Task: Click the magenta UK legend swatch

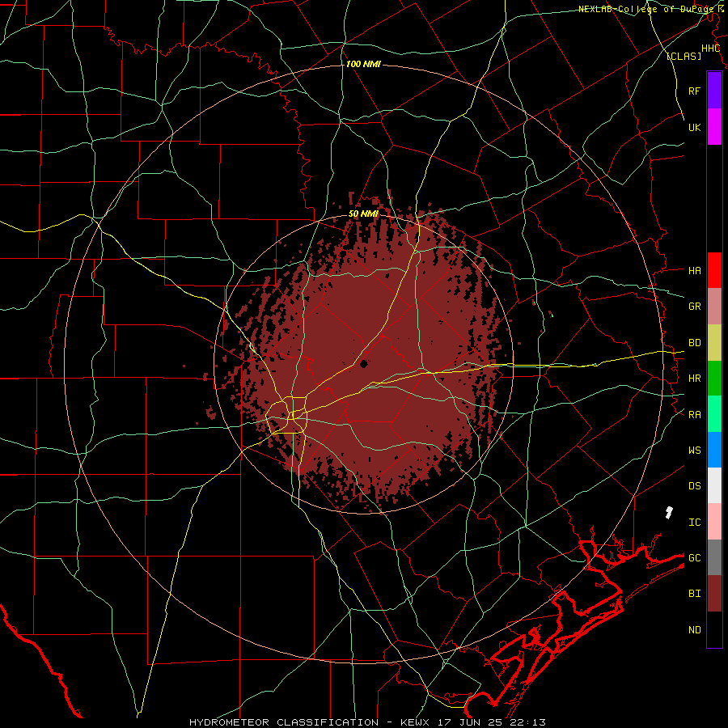Action: pos(714,127)
